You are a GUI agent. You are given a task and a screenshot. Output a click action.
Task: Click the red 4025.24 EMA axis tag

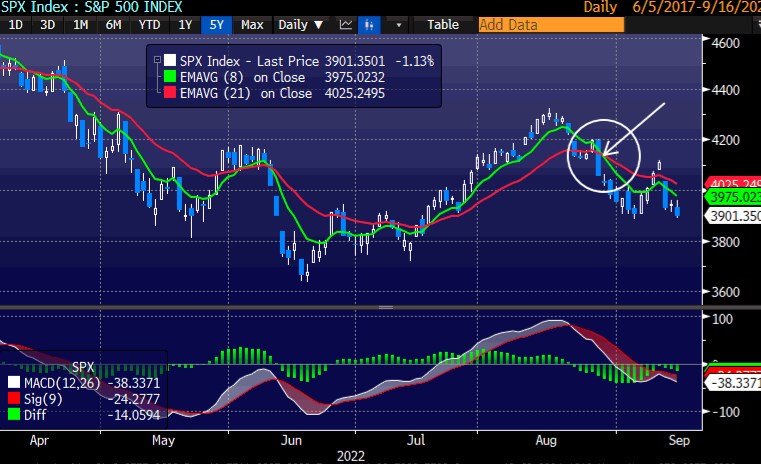pos(733,183)
